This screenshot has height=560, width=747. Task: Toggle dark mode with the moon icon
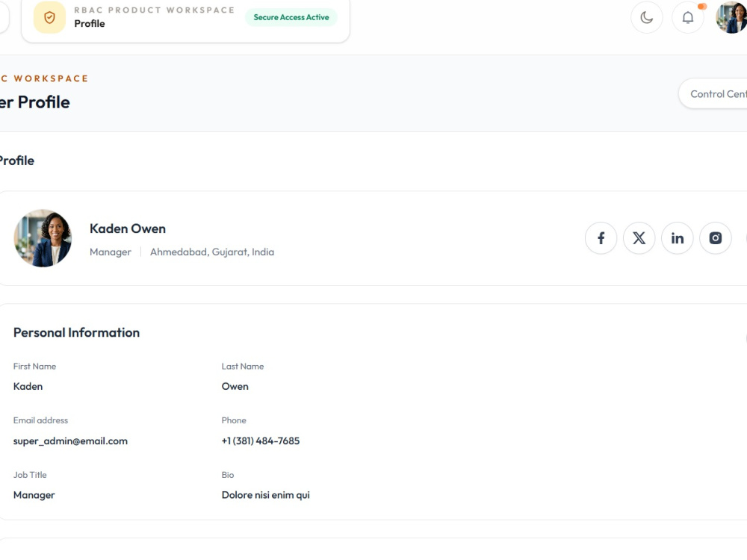(646, 18)
